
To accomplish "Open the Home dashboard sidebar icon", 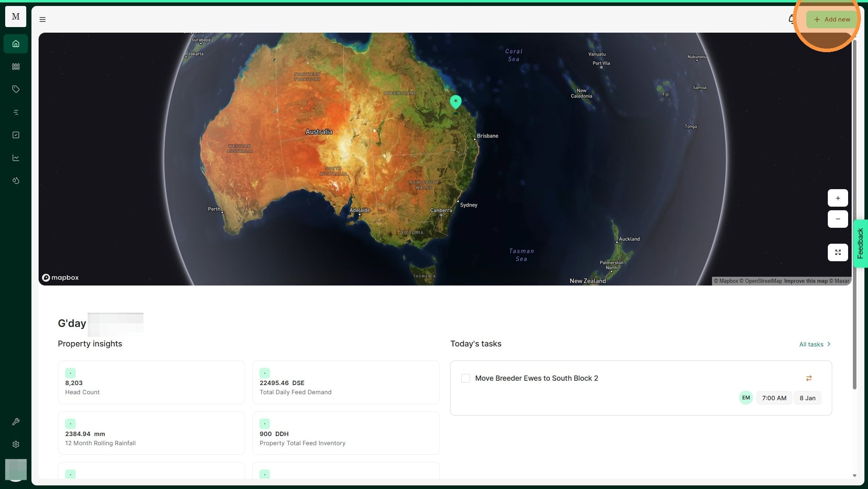I will (x=16, y=44).
